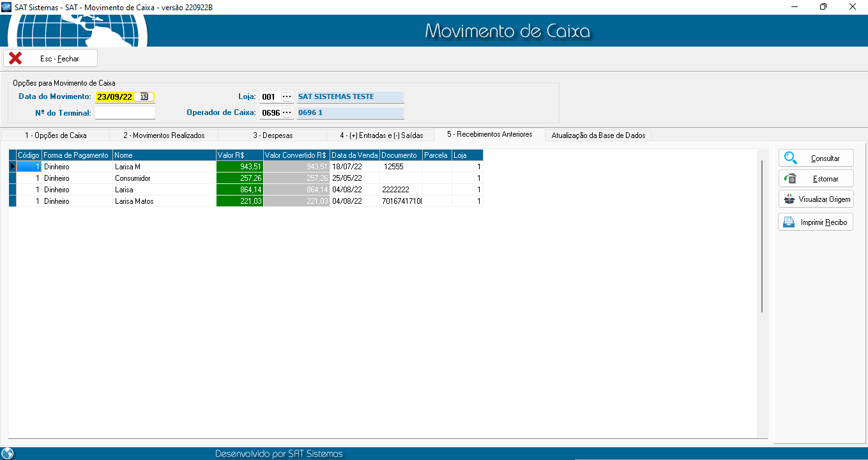Go to the 3 - Despesas tab
868x460 pixels.
(273, 135)
